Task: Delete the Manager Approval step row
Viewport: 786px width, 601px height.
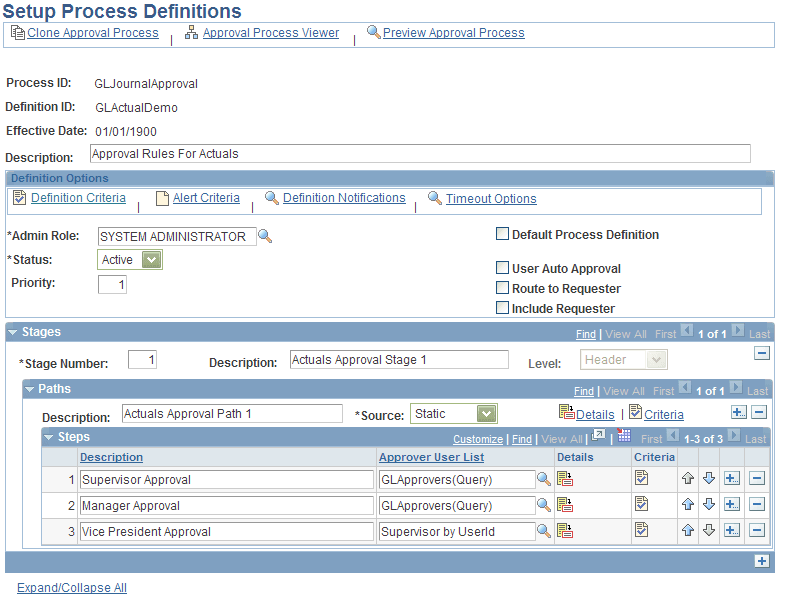Action: click(757, 504)
